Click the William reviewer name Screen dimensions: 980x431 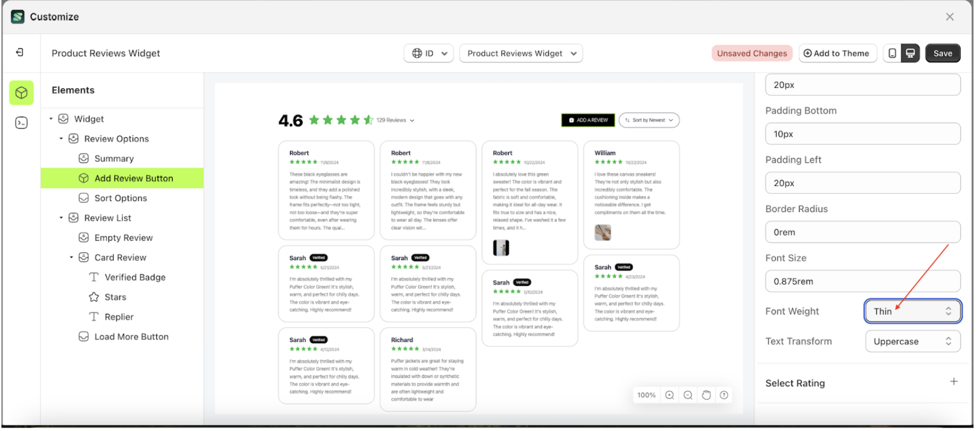[x=605, y=153]
